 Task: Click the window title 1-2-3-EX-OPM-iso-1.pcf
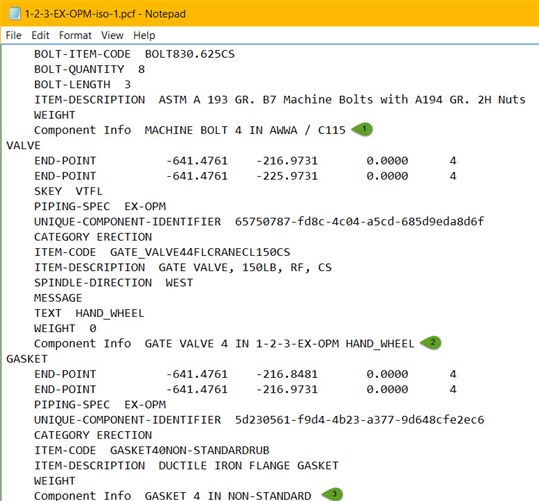click(x=80, y=14)
